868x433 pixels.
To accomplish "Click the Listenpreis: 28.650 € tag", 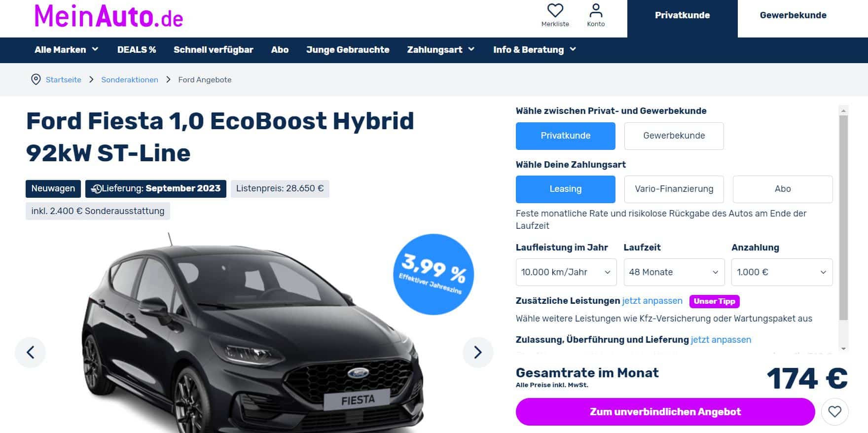I will point(280,188).
